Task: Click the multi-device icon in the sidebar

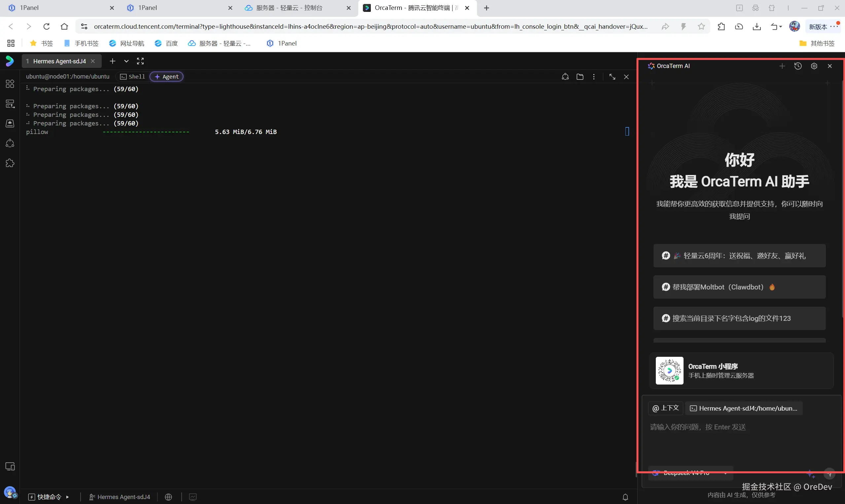Action: 10,466
